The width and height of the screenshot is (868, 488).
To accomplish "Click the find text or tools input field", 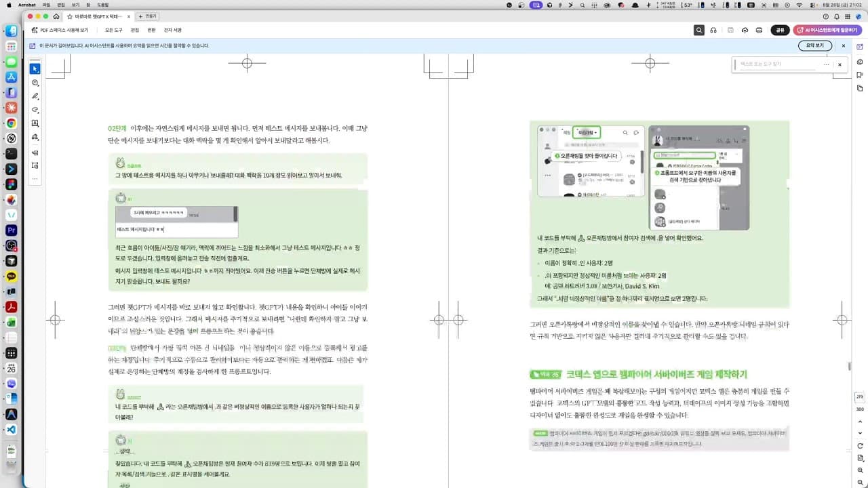I will pos(778,64).
